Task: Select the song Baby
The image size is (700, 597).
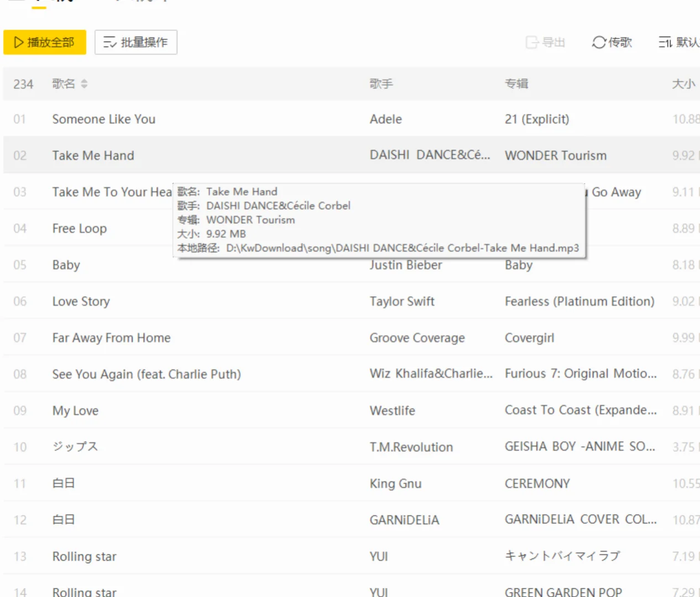Action: (x=66, y=265)
